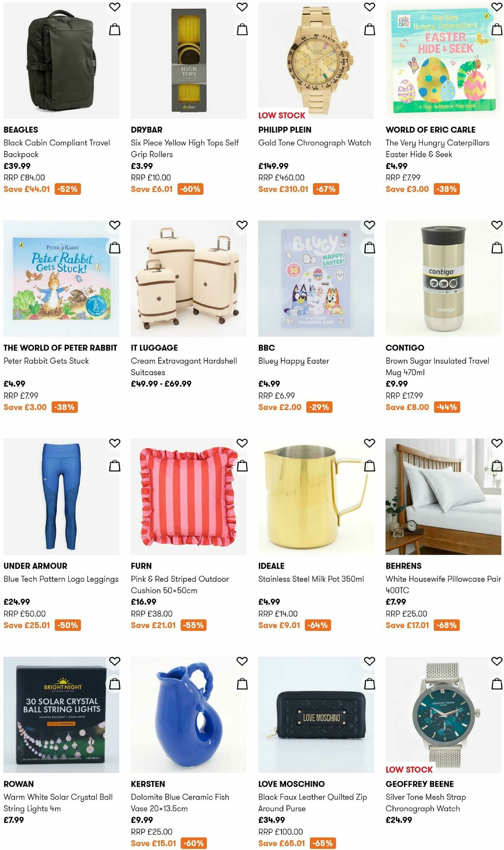Add the Philipp Plein watch to bag
The width and height of the screenshot is (504, 850).
pos(369,29)
